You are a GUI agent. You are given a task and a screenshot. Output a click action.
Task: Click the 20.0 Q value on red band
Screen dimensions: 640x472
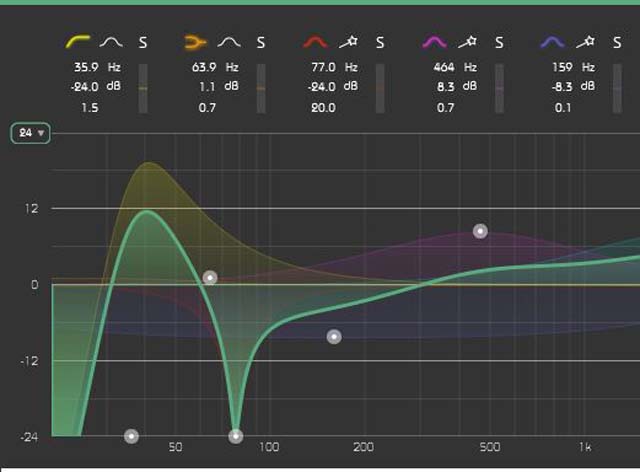[324, 107]
